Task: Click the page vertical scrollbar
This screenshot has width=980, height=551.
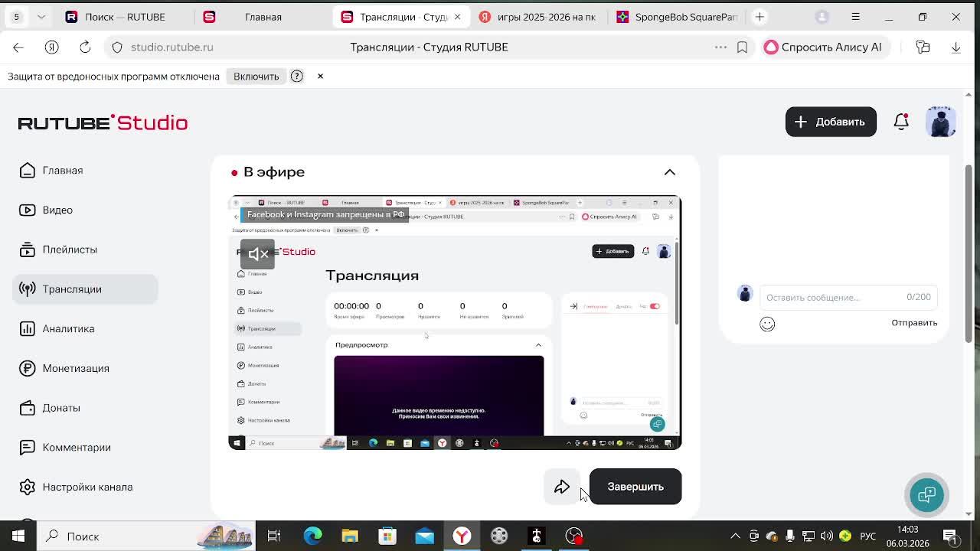Action: coord(969,253)
